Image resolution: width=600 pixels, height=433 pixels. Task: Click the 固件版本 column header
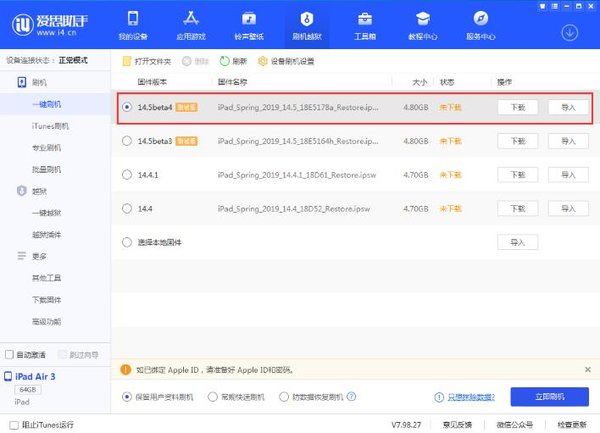click(152, 82)
